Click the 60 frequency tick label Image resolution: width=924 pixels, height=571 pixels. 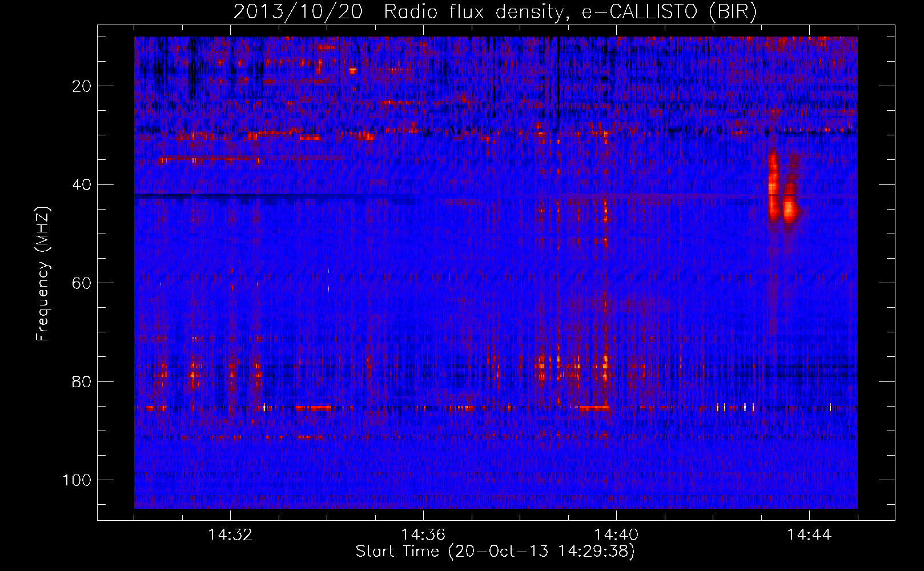[x=82, y=283]
